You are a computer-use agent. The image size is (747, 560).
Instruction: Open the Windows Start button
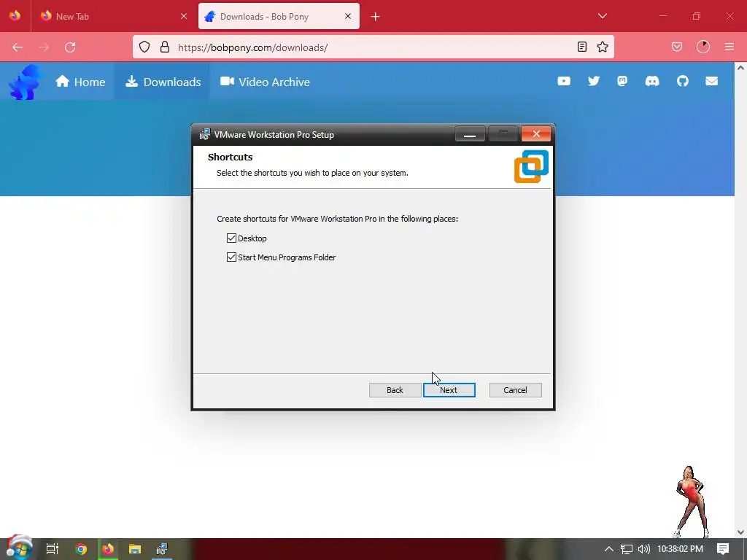[x=20, y=548]
